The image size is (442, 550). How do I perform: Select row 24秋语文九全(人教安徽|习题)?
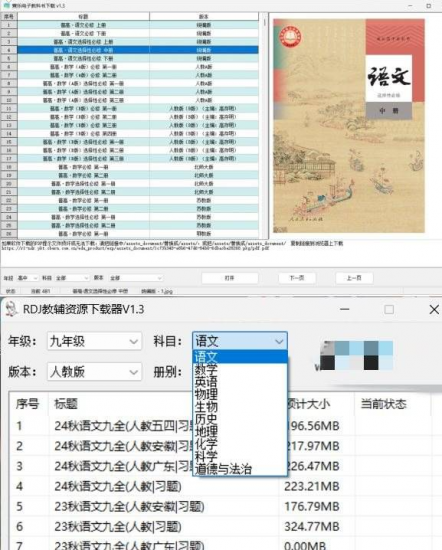[220, 446]
